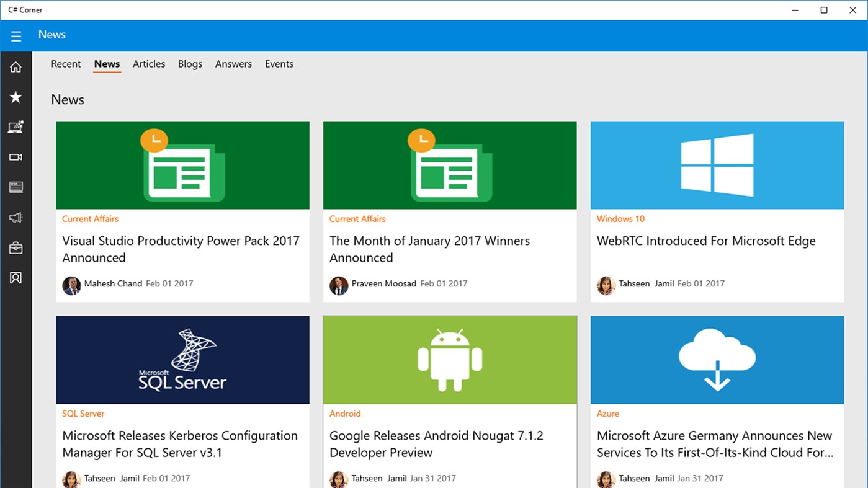This screenshot has width=868, height=488.
Task: Click the SQL Server category label
Action: pyautogui.click(x=83, y=414)
